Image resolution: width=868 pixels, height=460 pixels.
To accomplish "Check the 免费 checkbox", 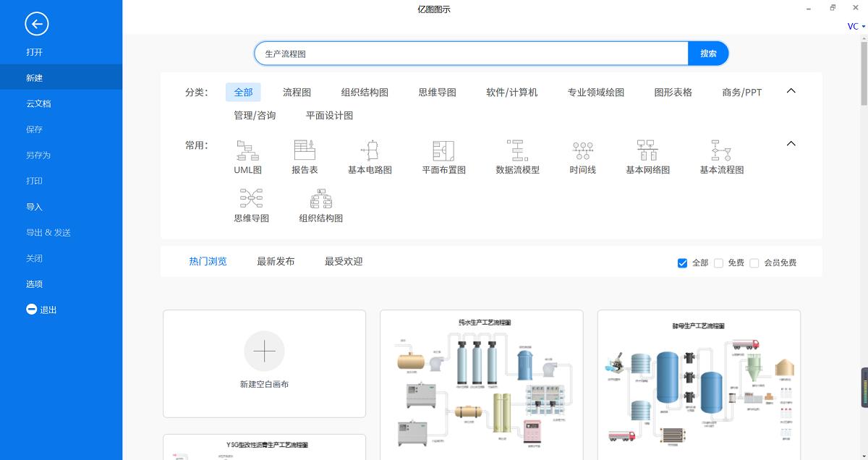I will [719, 263].
